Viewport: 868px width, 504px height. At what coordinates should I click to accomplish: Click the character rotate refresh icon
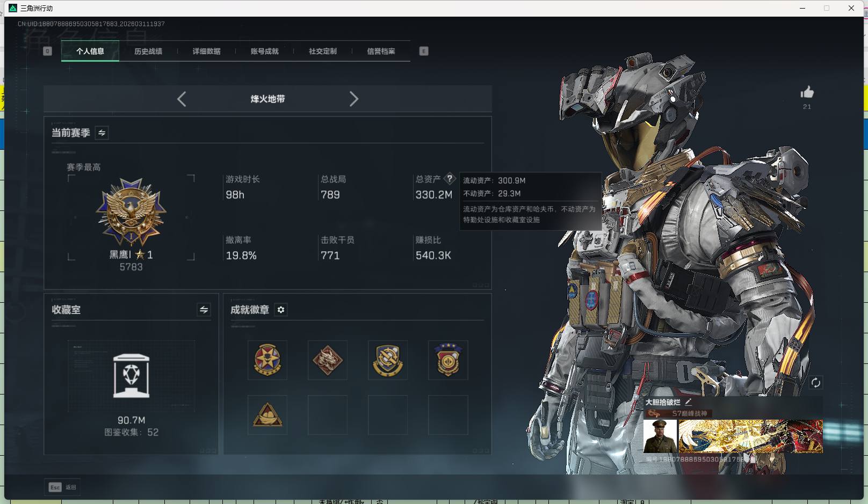tap(816, 383)
